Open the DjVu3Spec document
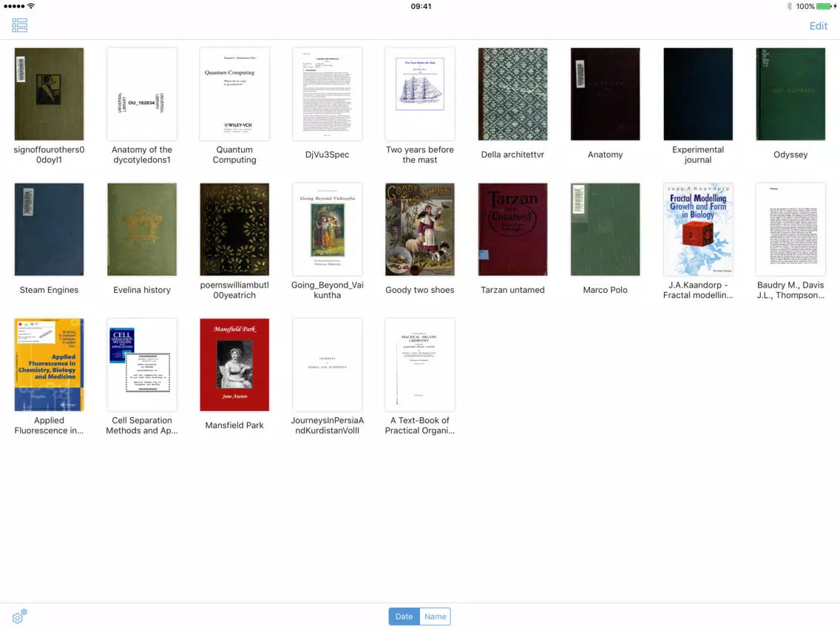 tap(328, 94)
